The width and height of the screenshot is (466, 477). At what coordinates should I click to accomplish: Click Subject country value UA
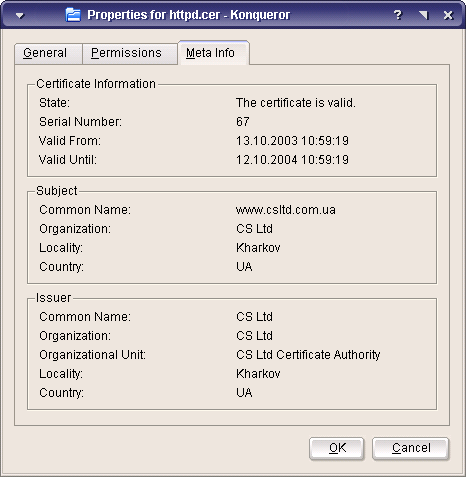(244, 267)
